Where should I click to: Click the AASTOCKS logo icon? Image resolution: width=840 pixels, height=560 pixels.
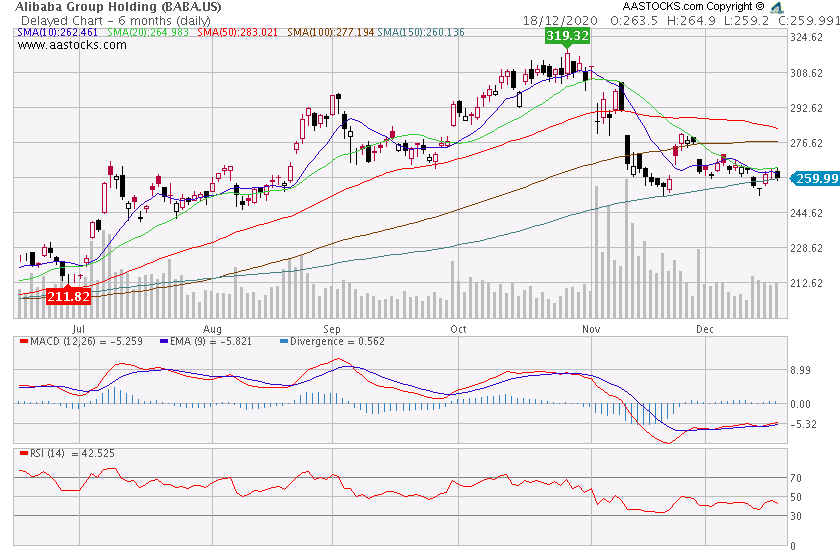777,7
